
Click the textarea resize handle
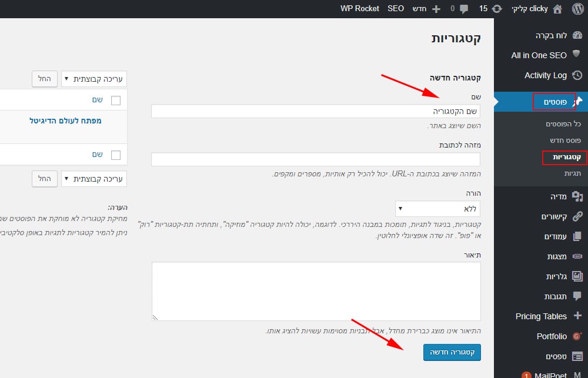pos(155,317)
